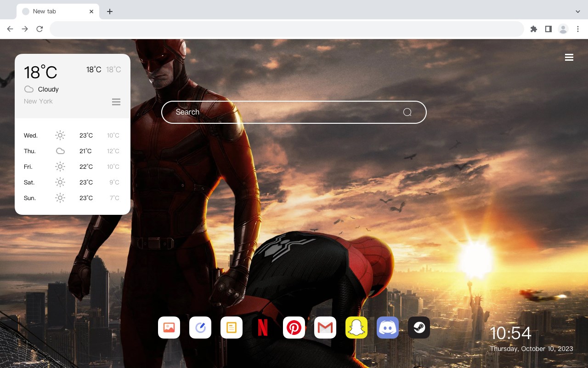Click the large 18°C current temperature
Image resolution: width=588 pixels, height=368 pixels.
click(40, 72)
